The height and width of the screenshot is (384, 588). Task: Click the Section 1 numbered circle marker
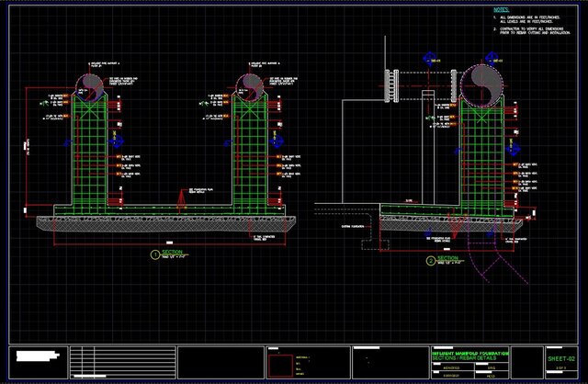[154, 254]
